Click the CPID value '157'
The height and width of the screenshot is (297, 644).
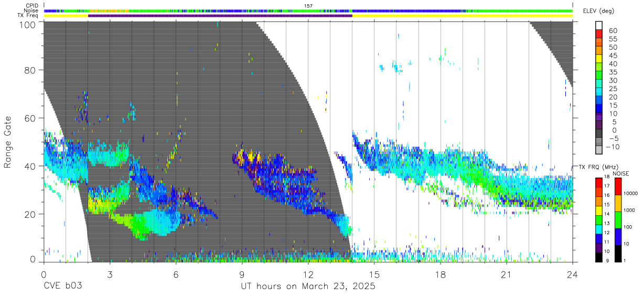(x=308, y=6)
